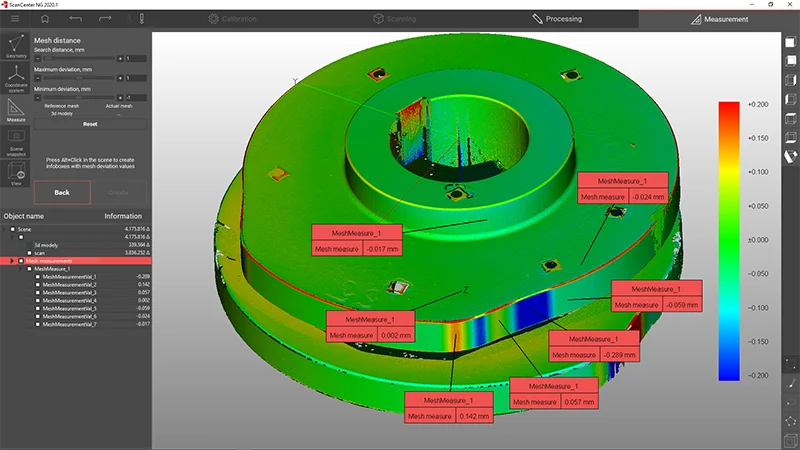Select the Coordinate system tool
The height and width of the screenshot is (450, 800).
click(16, 78)
